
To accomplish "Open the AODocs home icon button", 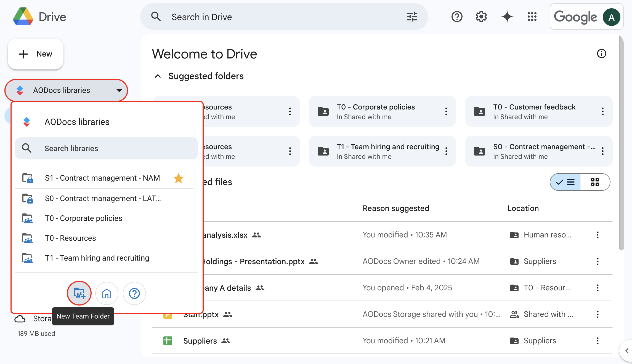I will 107,293.
